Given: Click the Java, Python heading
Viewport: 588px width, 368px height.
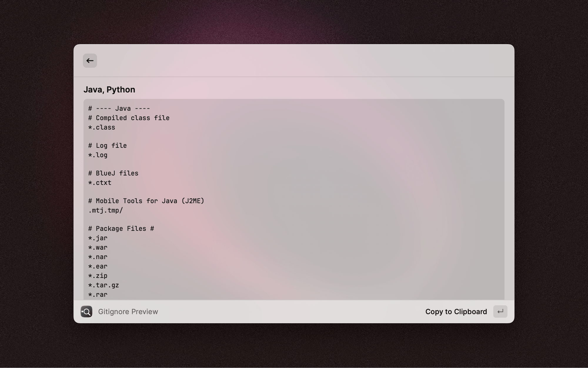Looking at the screenshot, I should click(109, 89).
